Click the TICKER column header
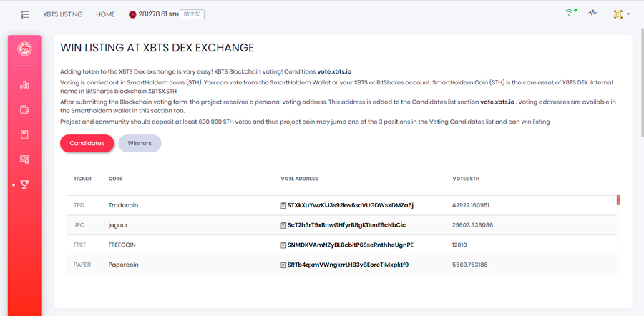Image resolution: width=644 pixels, height=316 pixels. point(82,179)
